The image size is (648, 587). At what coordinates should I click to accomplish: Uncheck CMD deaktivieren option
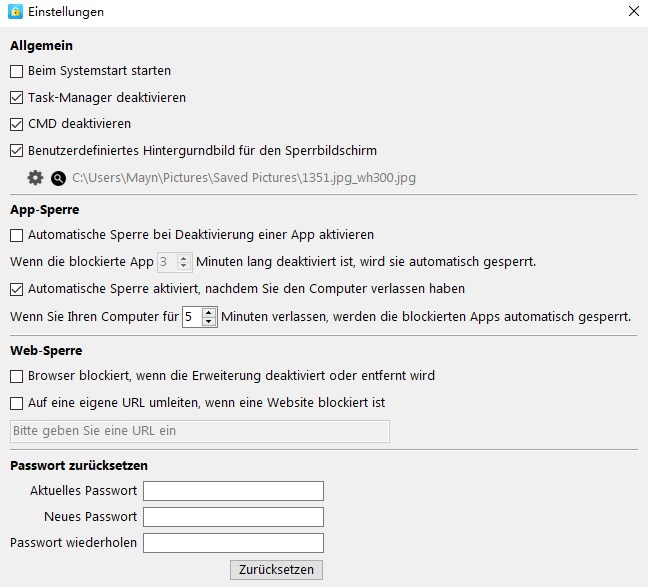tap(17, 124)
